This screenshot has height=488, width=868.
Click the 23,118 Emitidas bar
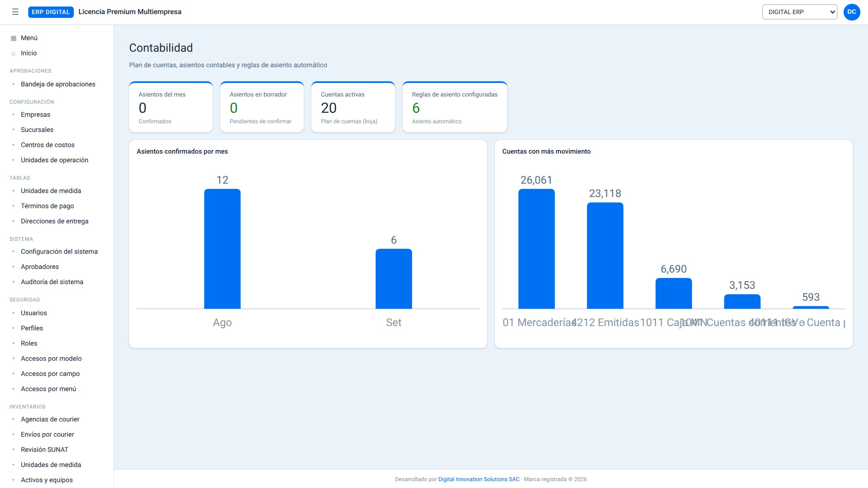605,256
